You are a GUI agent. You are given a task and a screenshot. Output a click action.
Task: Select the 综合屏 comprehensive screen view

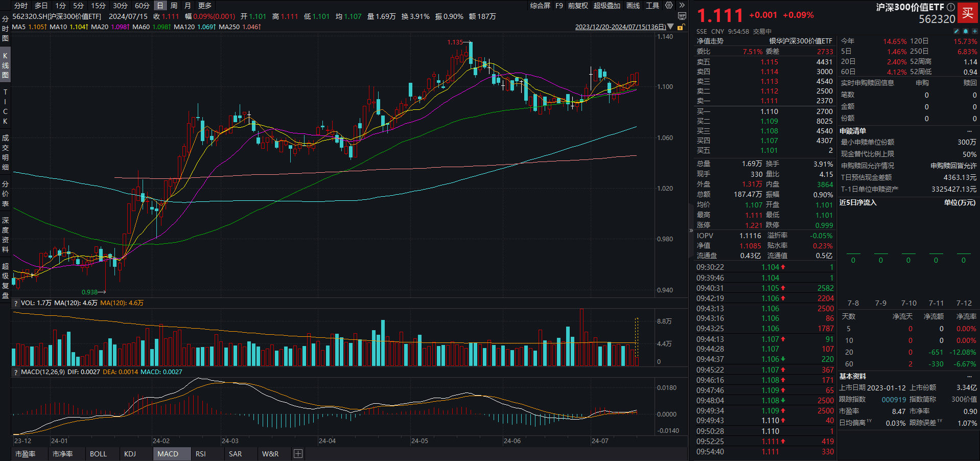[x=540, y=6]
